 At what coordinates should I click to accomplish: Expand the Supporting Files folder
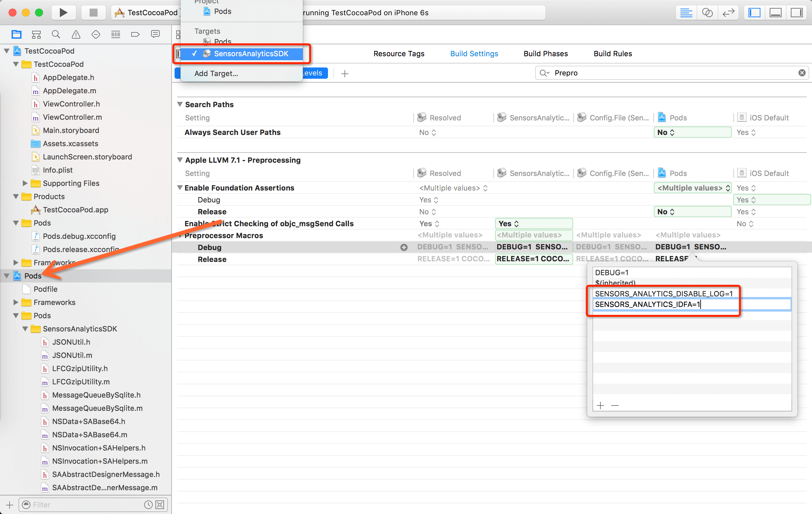tap(25, 183)
